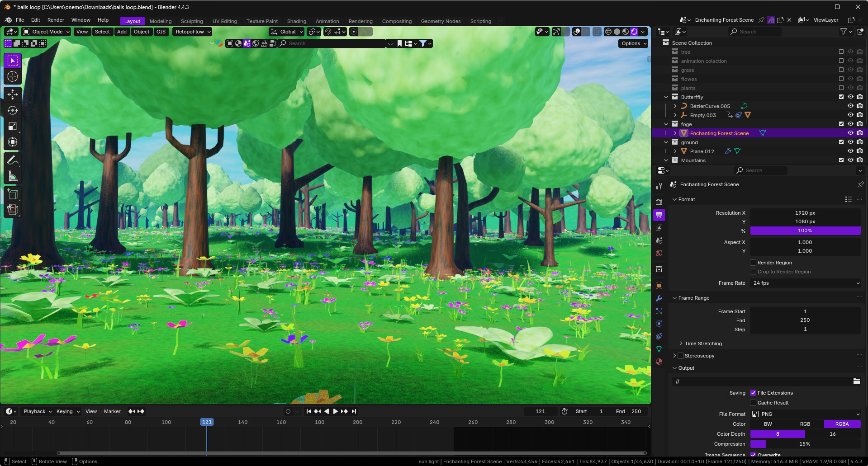Select the Measure tool

(x=13, y=176)
